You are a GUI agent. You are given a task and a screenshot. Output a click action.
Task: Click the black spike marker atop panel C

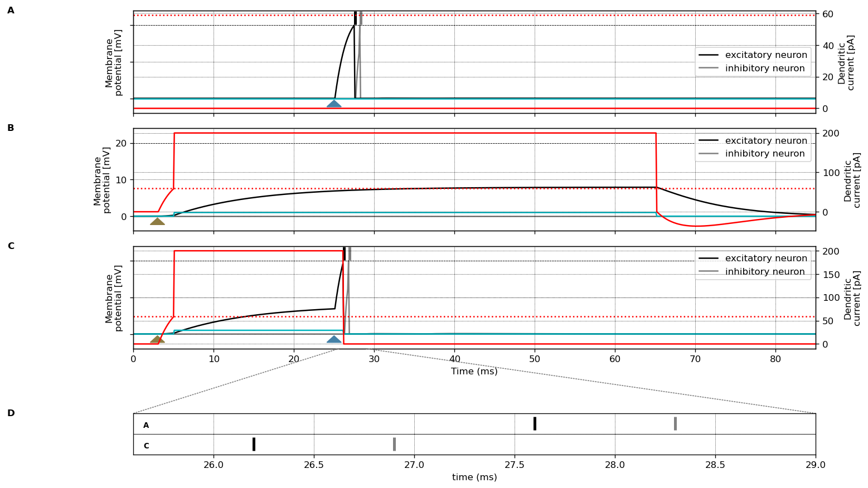coord(344,253)
